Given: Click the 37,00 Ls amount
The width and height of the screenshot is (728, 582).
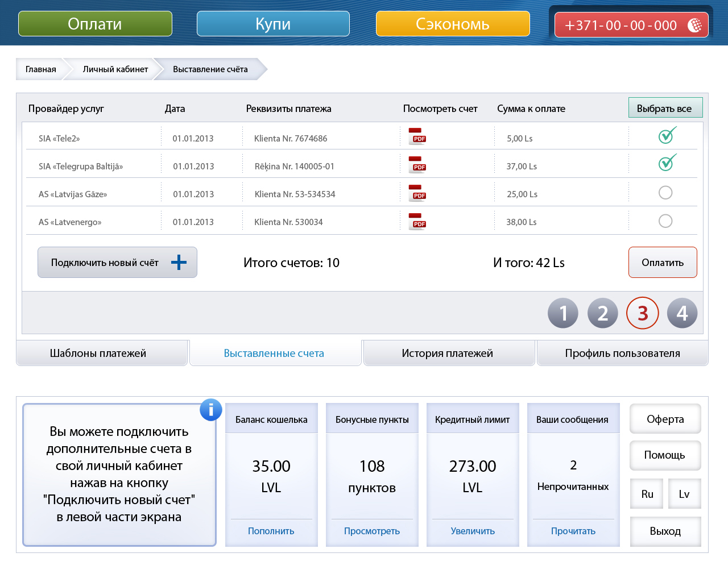Looking at the screenshot, I should pos(522,167).
